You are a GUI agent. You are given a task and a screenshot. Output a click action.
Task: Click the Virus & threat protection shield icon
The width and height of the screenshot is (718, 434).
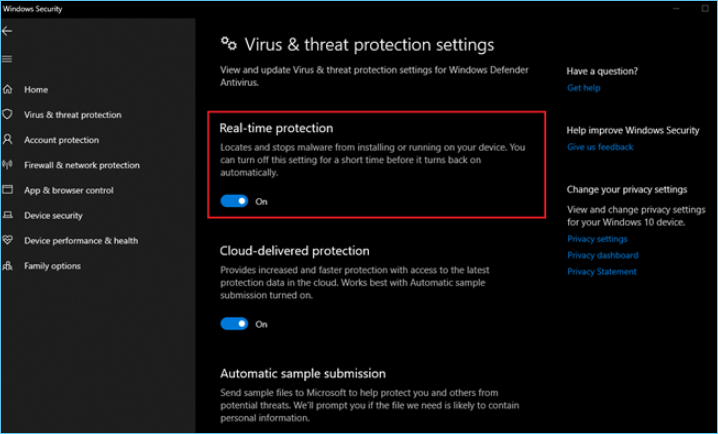(x=8, y=115)
